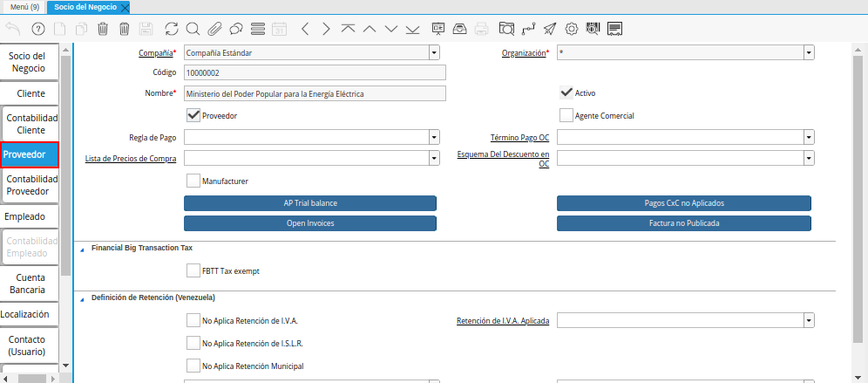Click the Factura no Publicada button

pos(683,223)
